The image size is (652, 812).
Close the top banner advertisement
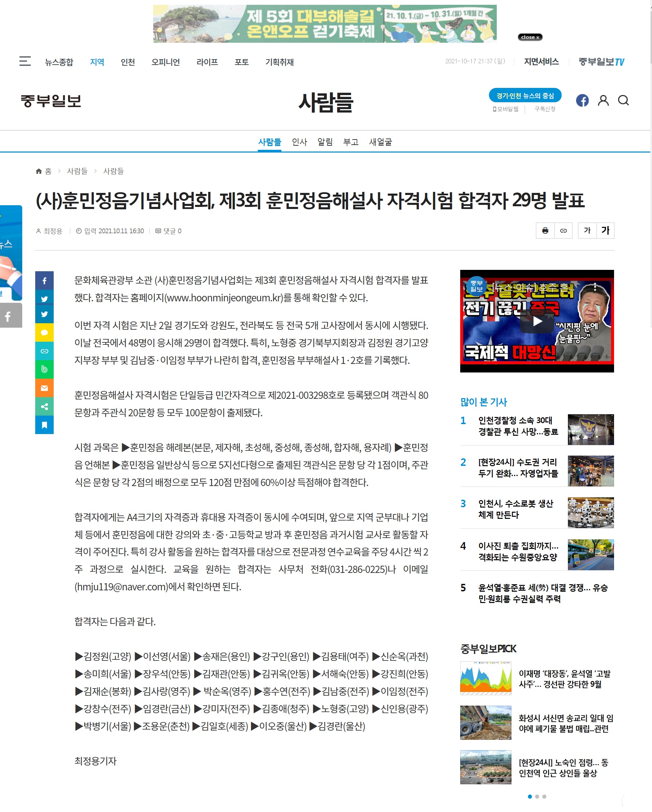click(530, 37)
